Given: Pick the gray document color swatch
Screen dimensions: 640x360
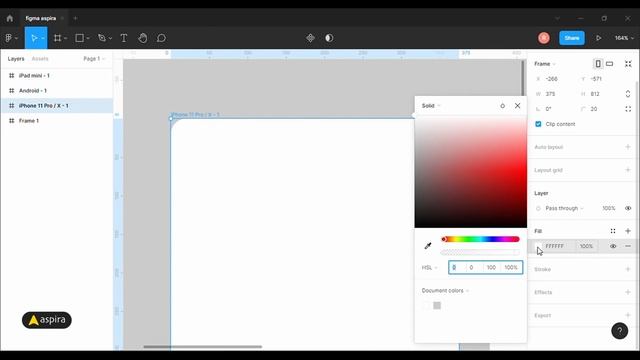Looking at the screenshot, I should tap(437, 305).
